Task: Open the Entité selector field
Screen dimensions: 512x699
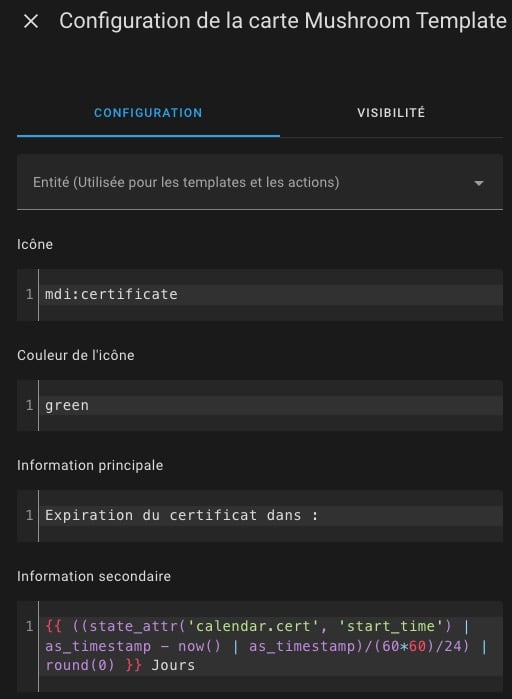Action: pos(260,182)
